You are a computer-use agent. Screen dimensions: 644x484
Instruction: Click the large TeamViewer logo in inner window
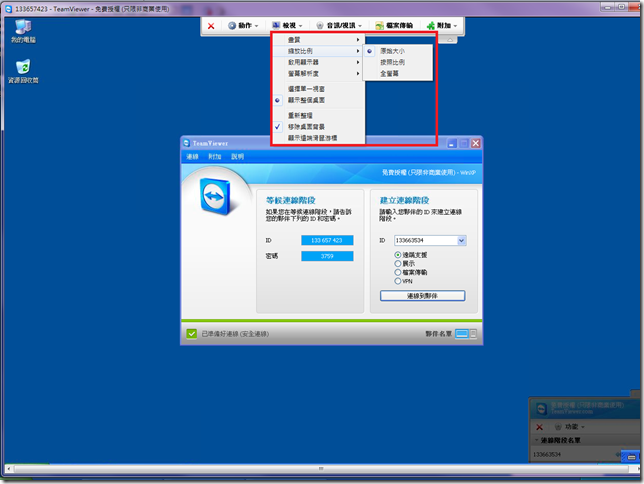coord(216,196)
